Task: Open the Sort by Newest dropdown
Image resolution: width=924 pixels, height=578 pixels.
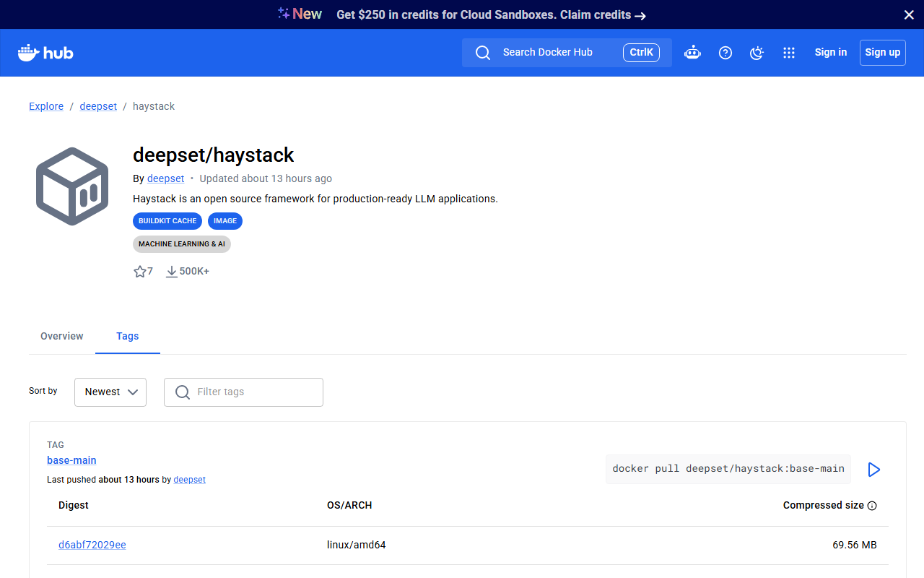Action: (x=110, y=392)
